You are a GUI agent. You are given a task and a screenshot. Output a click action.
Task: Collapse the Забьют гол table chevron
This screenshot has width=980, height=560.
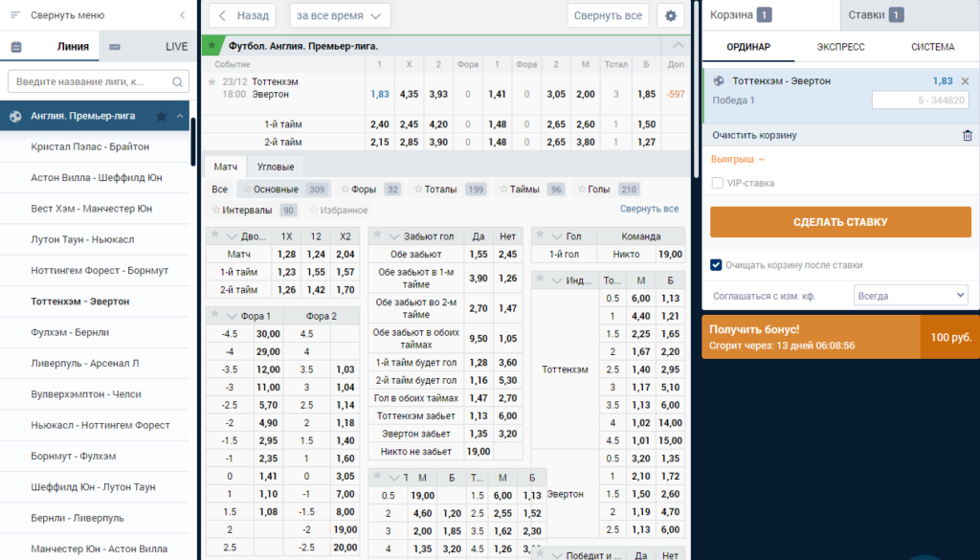point(393,236)
